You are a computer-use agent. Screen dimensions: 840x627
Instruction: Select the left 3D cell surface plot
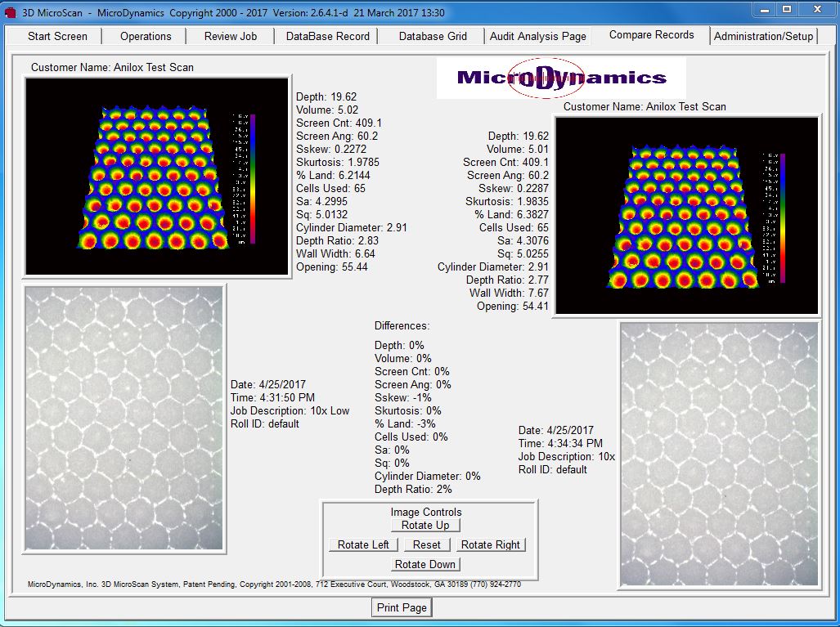157,176
